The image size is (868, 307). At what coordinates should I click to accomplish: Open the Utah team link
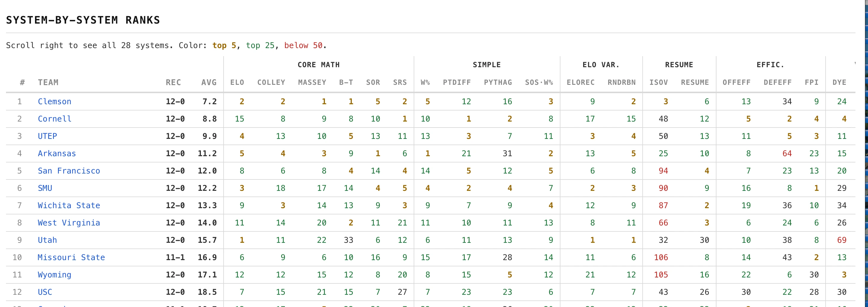pyautogui.click(x=47, y=240)
